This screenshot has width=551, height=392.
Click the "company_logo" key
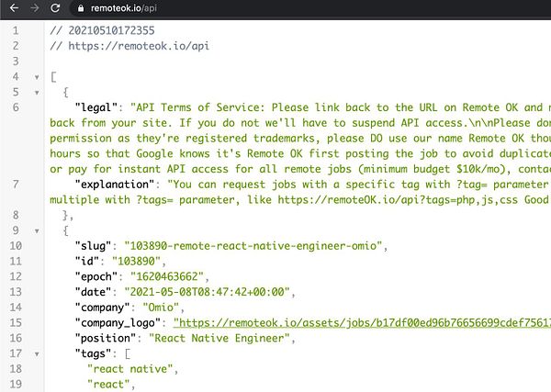click(118, 323)
